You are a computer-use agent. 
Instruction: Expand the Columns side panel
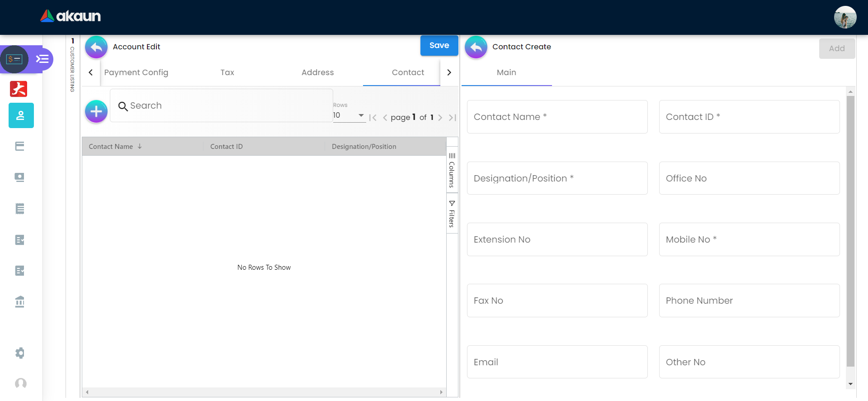tap(452, 170)
